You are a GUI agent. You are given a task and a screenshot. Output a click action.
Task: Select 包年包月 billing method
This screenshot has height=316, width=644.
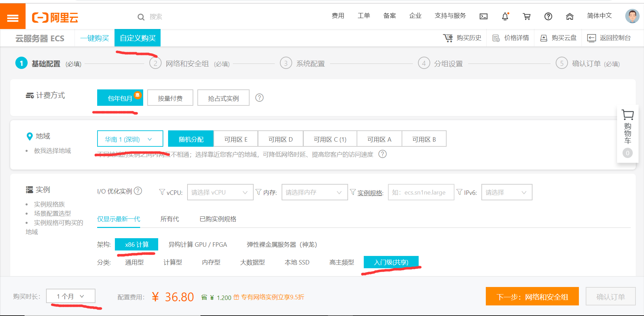point(120,98)
